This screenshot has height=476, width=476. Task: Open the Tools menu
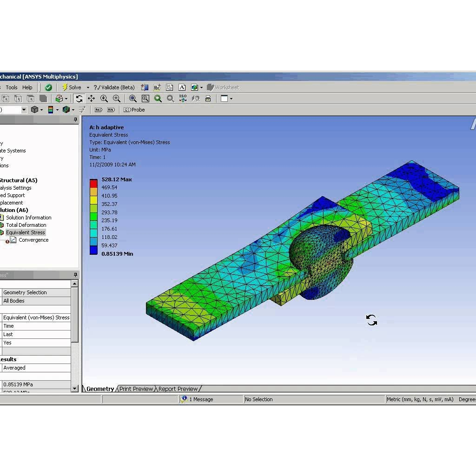click(x=12, y=87)
